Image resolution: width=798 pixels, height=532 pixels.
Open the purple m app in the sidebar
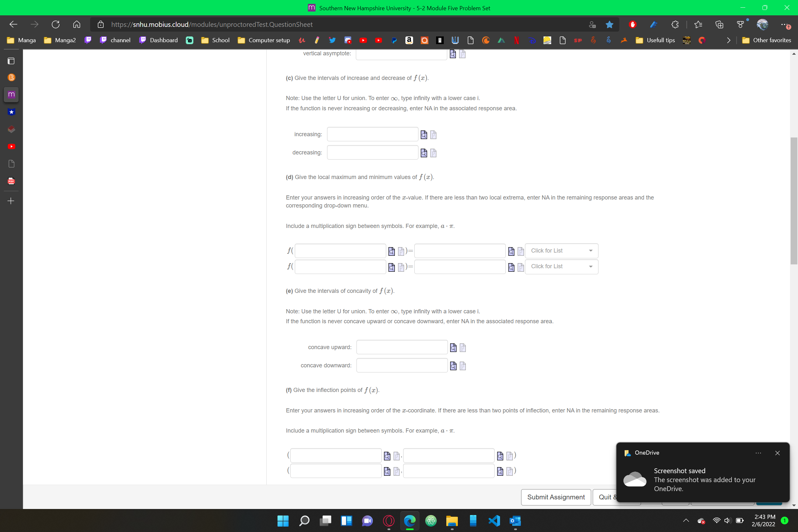coord(11,94)
